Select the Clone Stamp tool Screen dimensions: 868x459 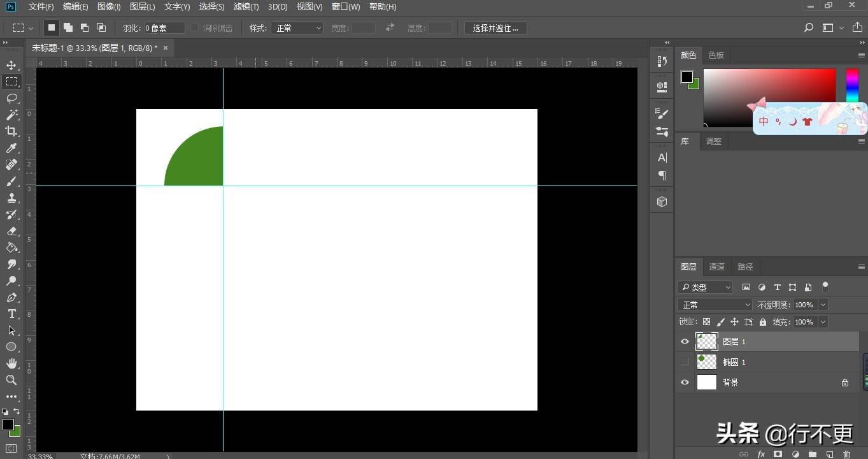[11, 198]
